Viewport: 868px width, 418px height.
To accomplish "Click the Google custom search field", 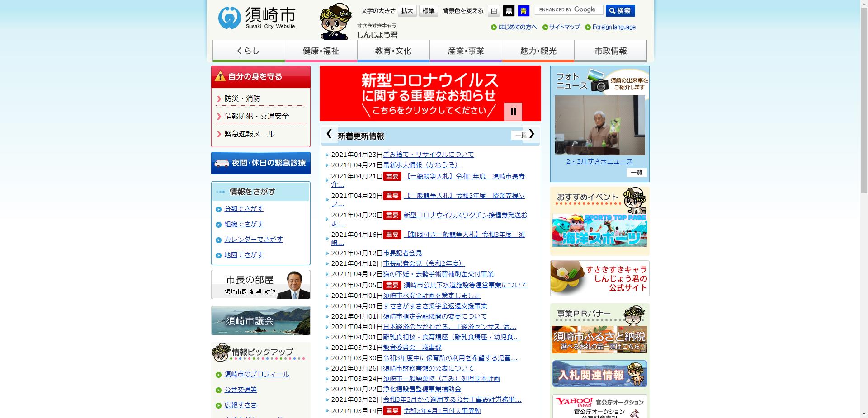I will coord(568,10).
